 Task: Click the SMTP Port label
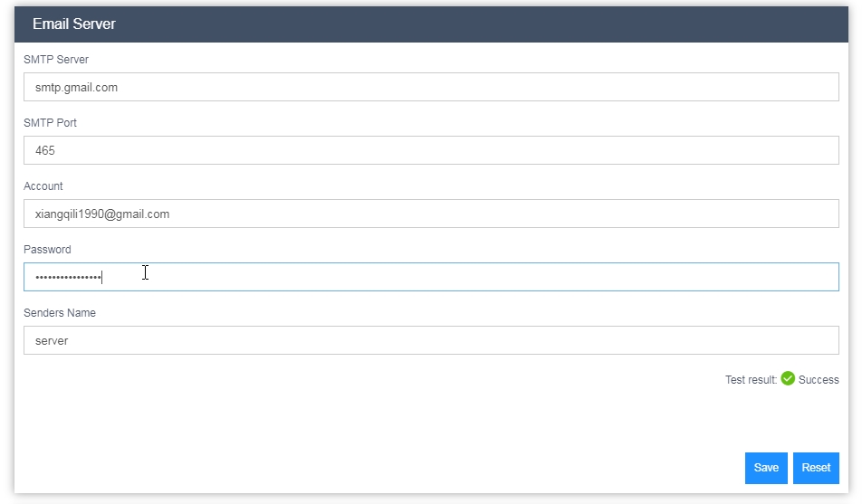pos(50,122)
